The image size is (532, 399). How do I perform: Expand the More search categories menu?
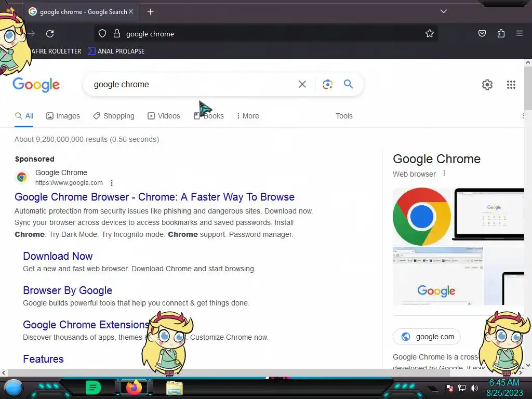click(x=248, y=116)
